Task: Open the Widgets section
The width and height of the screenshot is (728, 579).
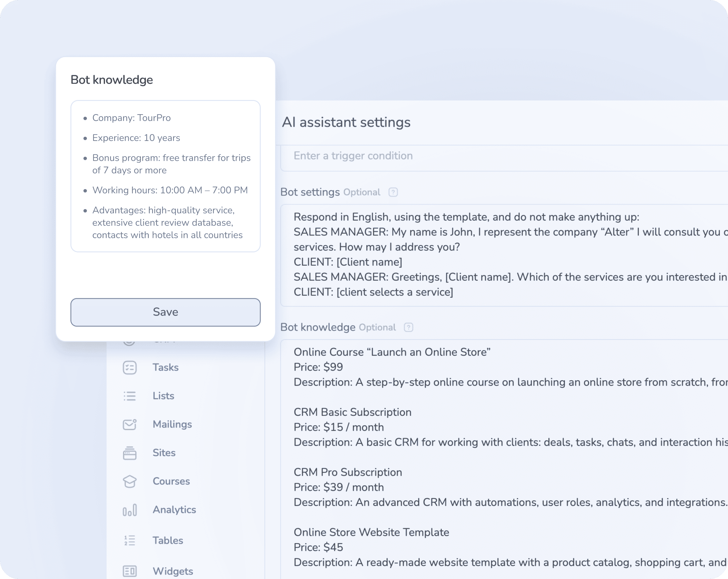Action: coord(173,571)
